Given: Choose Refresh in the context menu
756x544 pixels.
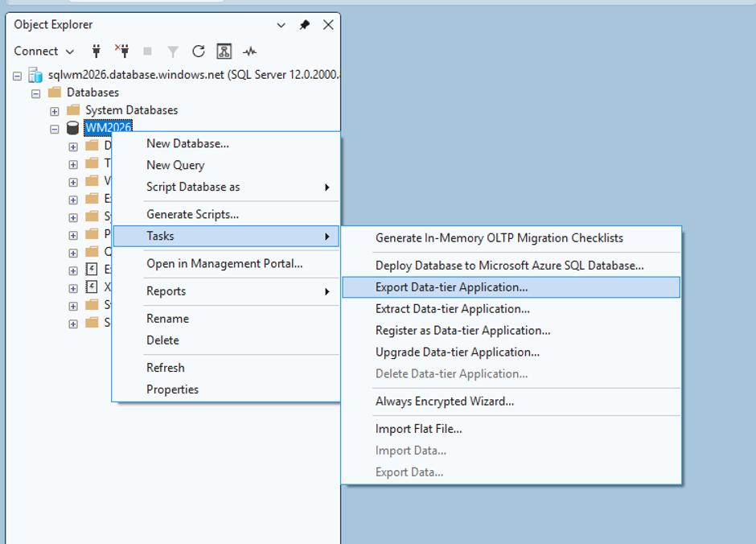Looking at the screenshot, I should click(x=226, y=368).
